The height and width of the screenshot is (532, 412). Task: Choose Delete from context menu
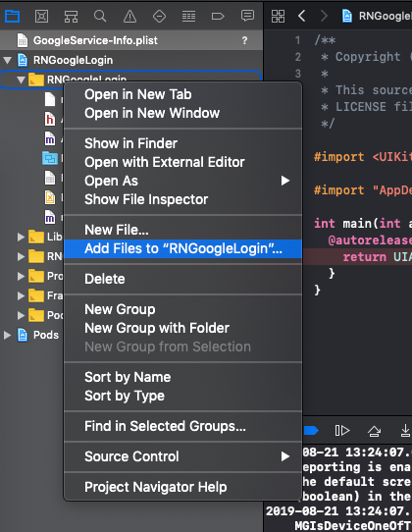(183, 279)
